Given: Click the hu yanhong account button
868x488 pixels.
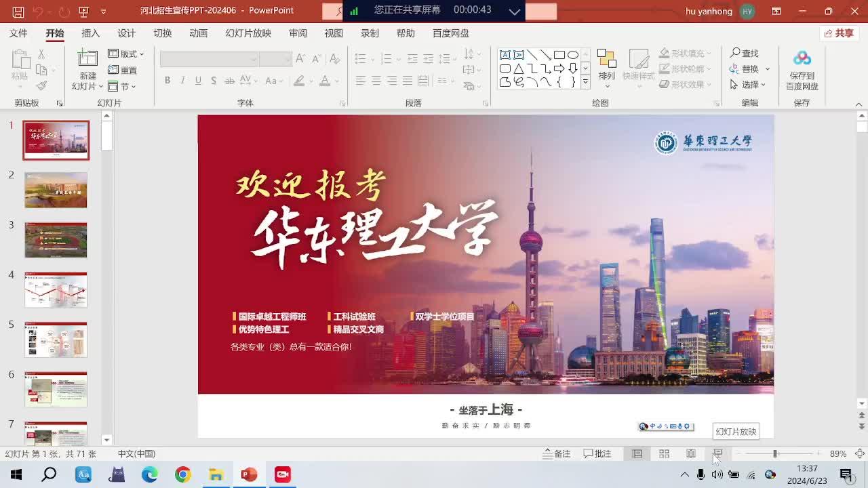Looking at the screenshot, I should point(720,12).
